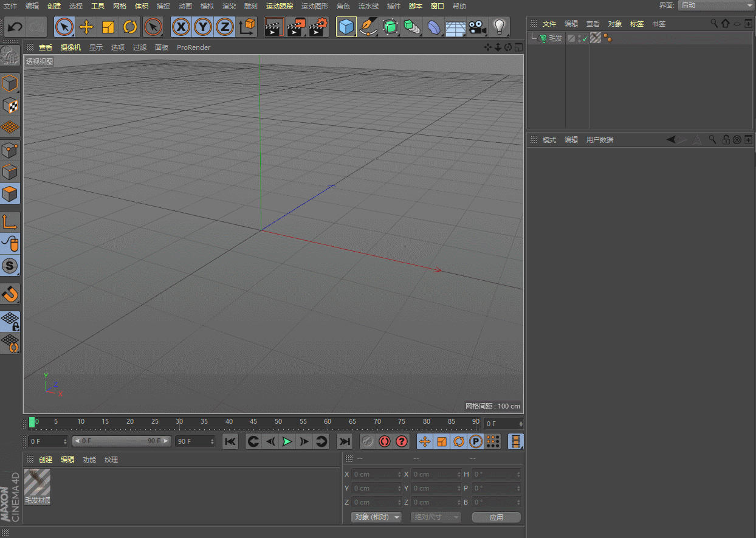Open the 绝对尺寸 size dropdown
This screenshot has width=756, height=538.
(436, 517)
